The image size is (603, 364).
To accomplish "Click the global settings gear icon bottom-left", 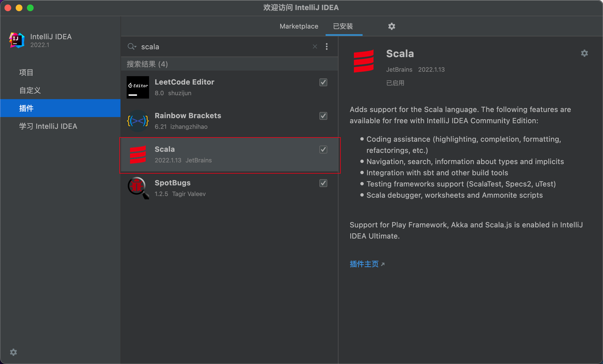I will coord(13,352).
